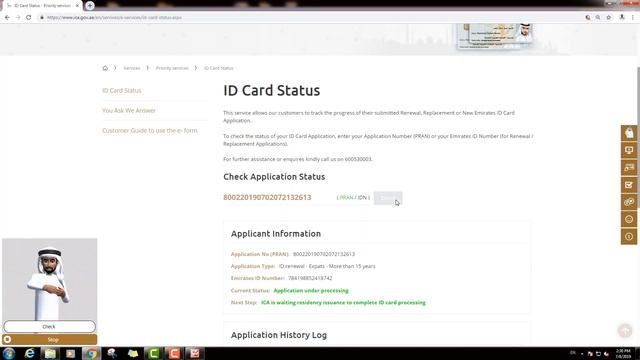640x360 pixels.
Task: Close the ID Card Status tab
Action: 77,6
